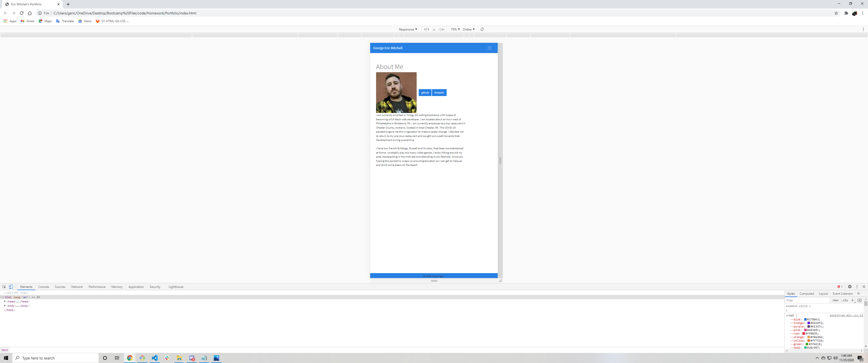Open the Chrome extensions puzzle icon
The width and height of the screenshot is (868, 363).
846,13
